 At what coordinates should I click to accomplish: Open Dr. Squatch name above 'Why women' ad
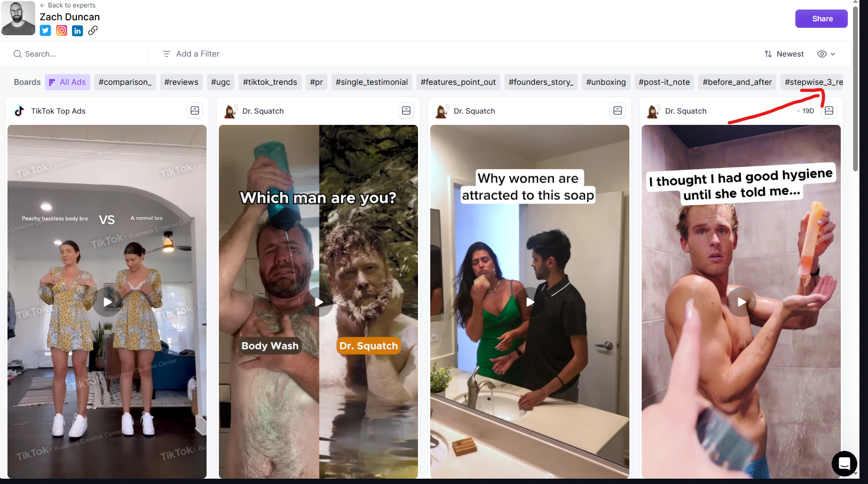pos(475,111)
